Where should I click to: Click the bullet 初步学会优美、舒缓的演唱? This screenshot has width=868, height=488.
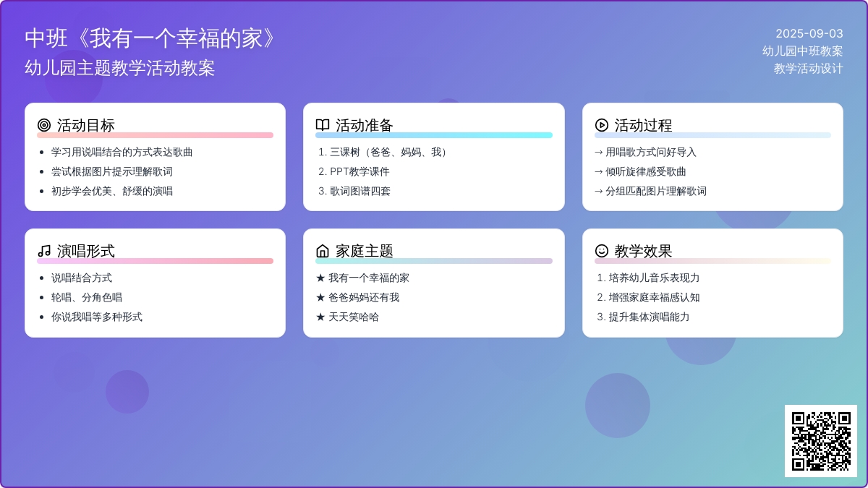112,191
